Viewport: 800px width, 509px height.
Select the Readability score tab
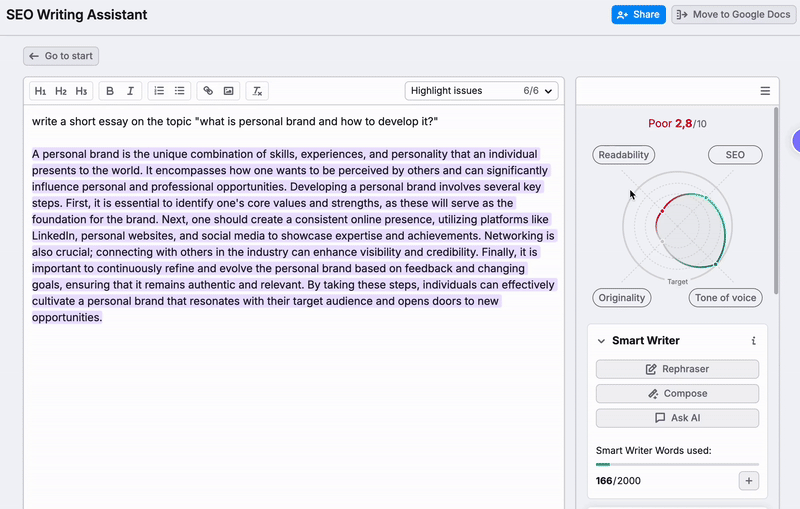[x=624, y=155]
